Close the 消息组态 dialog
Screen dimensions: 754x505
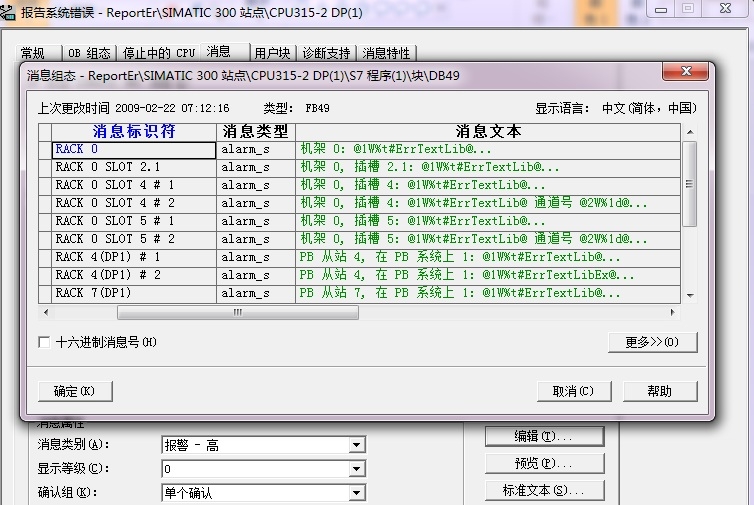(x=686, y=72)
